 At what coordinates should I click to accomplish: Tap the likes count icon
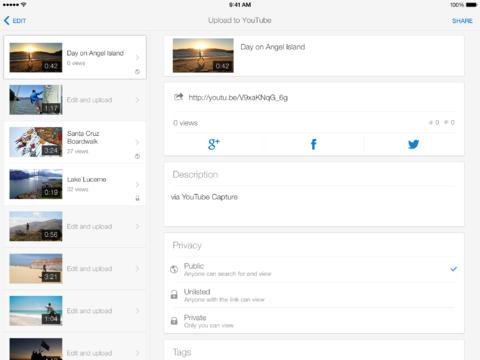click(431, 123)
